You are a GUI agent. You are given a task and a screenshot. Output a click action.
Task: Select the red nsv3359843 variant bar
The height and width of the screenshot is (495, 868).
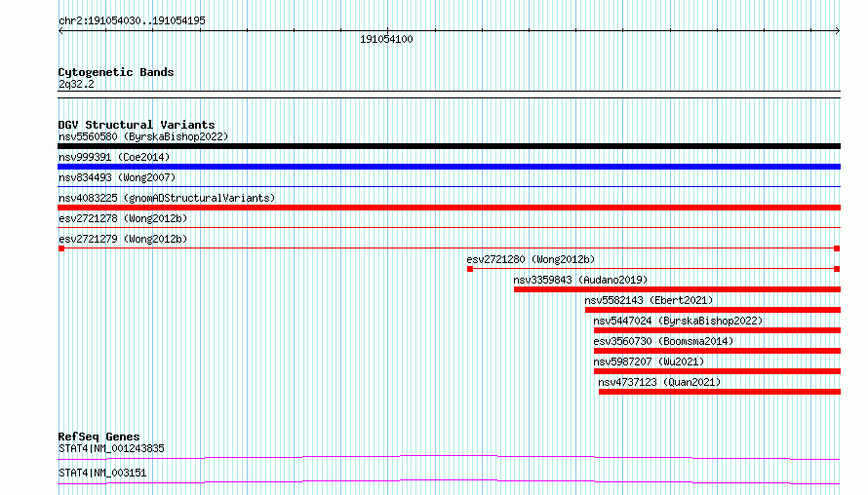click(677, 289)
